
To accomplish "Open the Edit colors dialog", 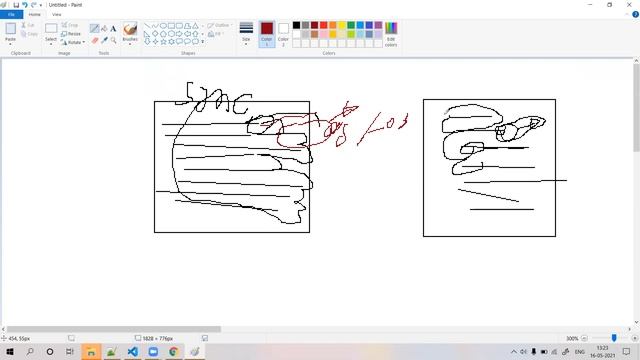I will point(391,34).
